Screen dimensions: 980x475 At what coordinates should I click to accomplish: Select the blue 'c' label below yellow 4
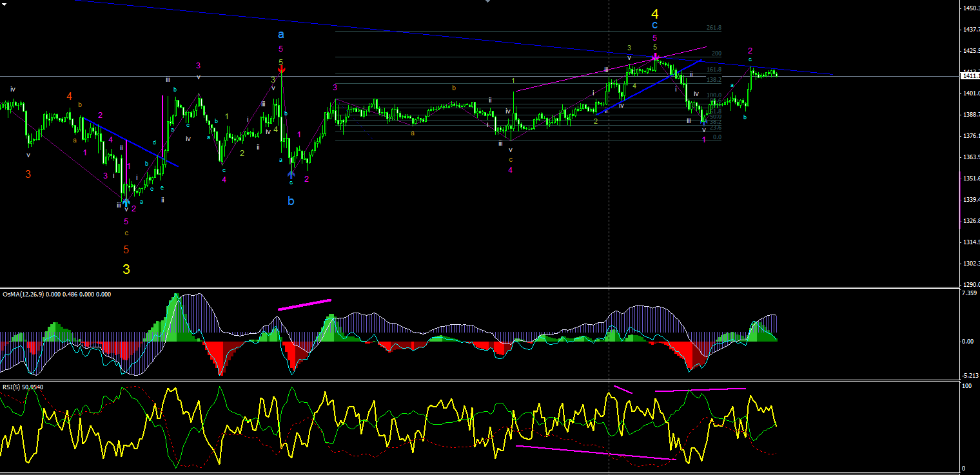point(654,25)
